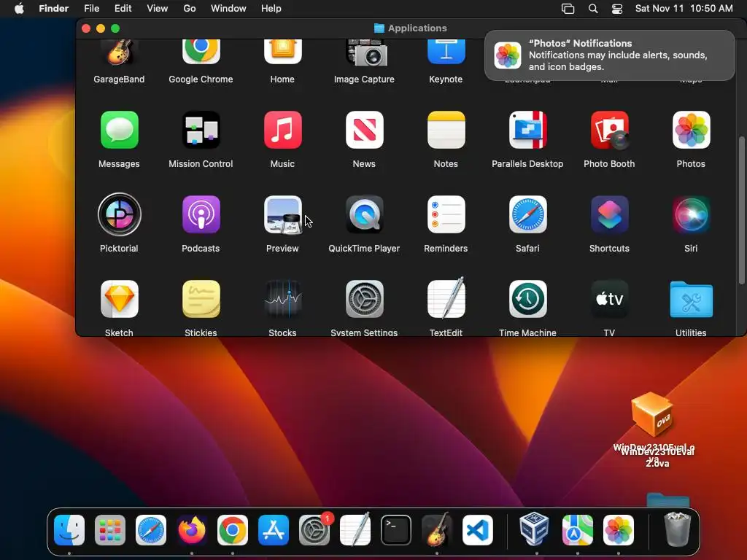747x560 pixels.
Task: Open the Go menu
Action: coord(190,9)
